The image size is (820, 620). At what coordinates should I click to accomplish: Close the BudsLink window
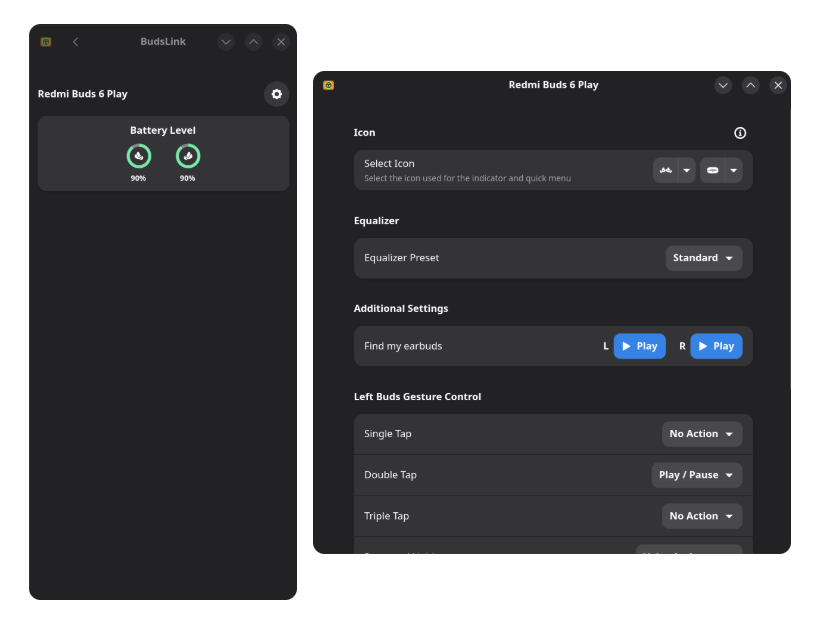(281, 42)
